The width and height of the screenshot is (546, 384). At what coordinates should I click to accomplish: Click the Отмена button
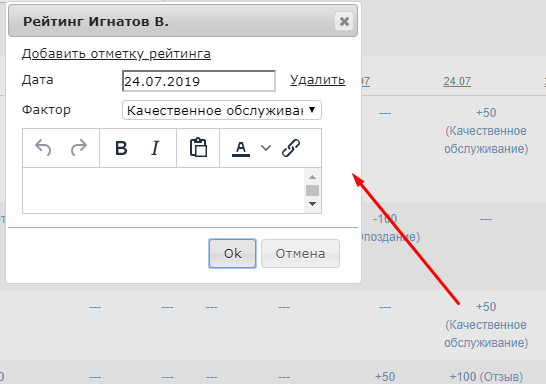point(300,253)
